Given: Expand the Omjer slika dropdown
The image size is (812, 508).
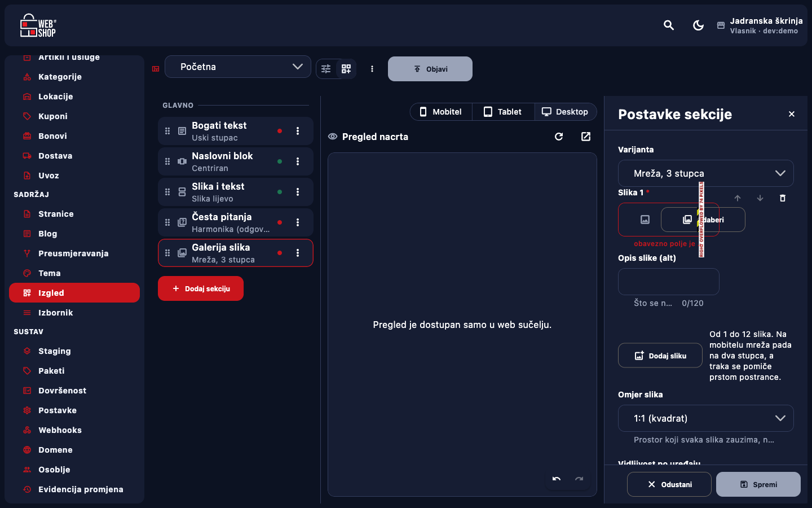Looking at the screenshot, I should click(706, 418).
